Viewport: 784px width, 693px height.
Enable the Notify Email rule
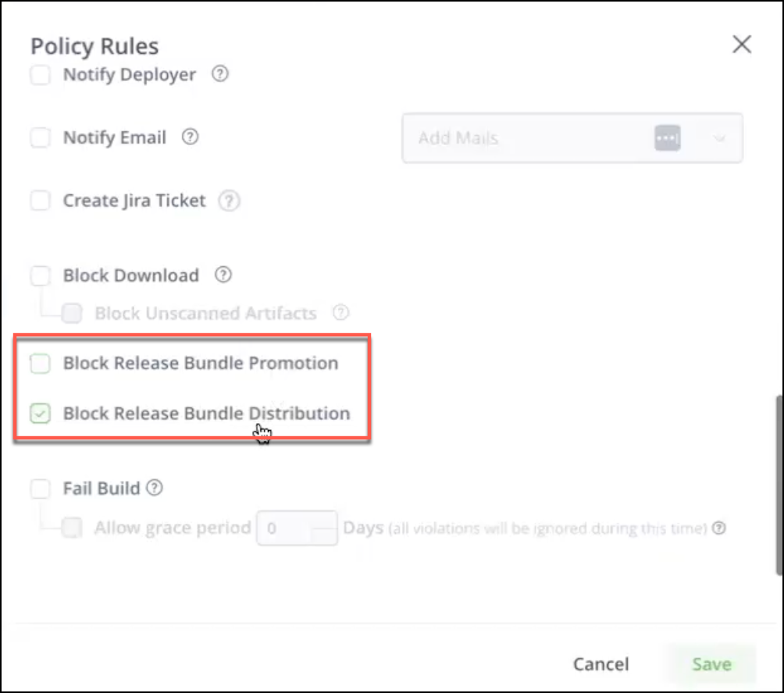(x=40, y=137)
